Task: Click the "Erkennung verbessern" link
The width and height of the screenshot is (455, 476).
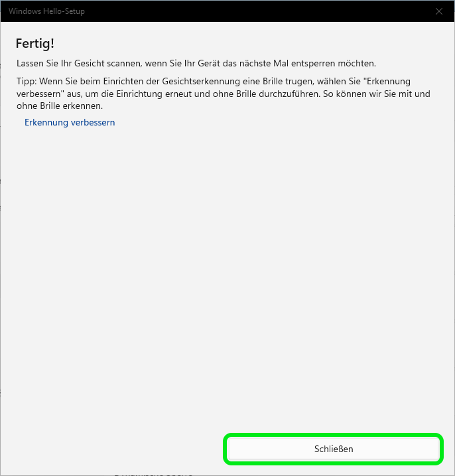Action: (70, 123)
